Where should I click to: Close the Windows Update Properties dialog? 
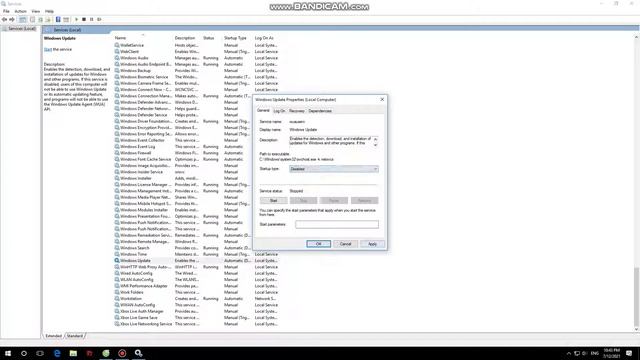(382, 100)
